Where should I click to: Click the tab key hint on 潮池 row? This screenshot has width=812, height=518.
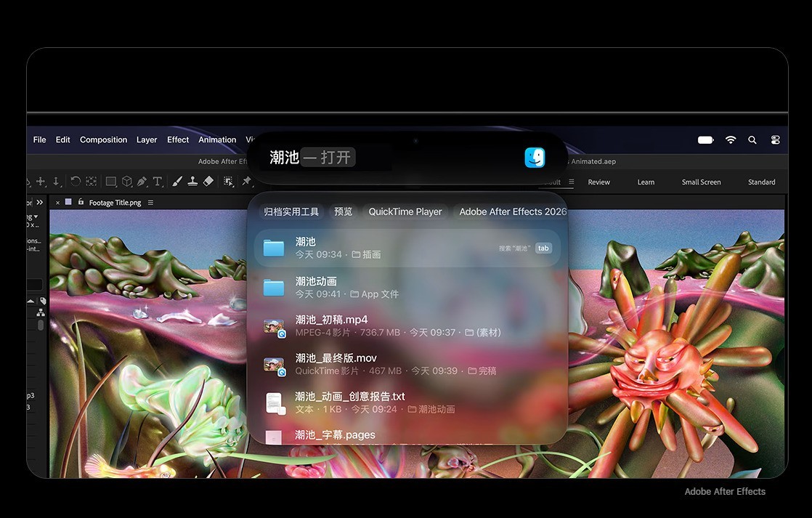543,248
